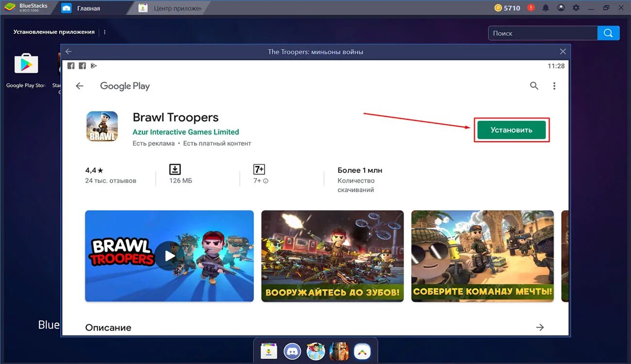Click the Более 1 млн downloads text
This screenshot has width=631, height=364.
(x=360, y=170)
